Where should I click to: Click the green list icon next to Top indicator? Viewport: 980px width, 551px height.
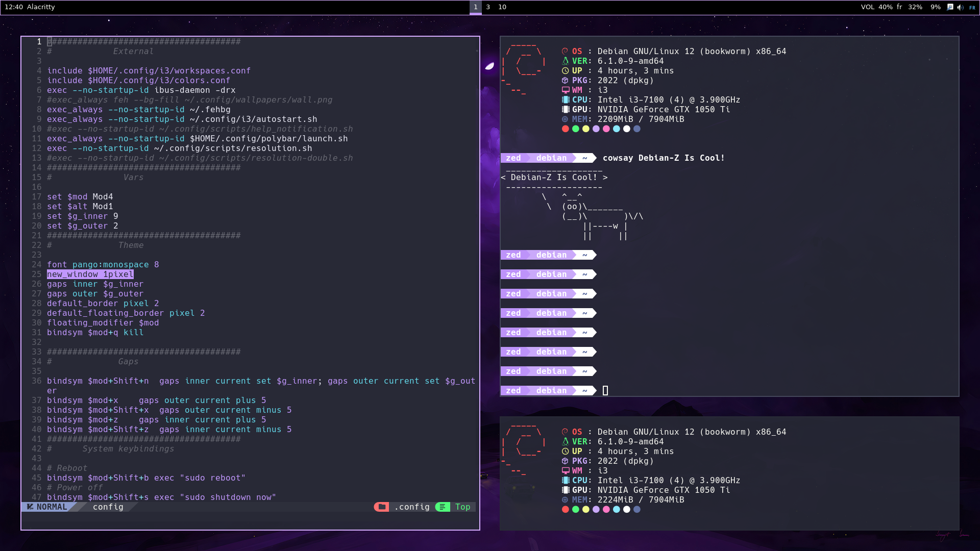pyautogui.click(x=442, y=507)
